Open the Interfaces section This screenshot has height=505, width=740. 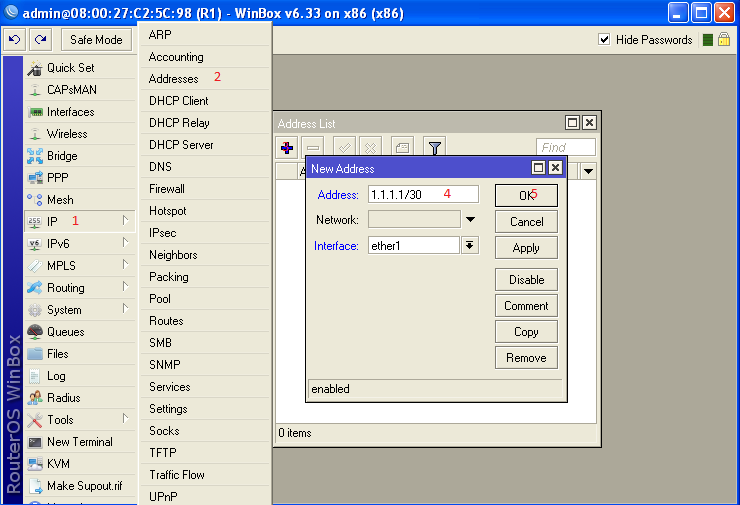(x=80, y=112)
